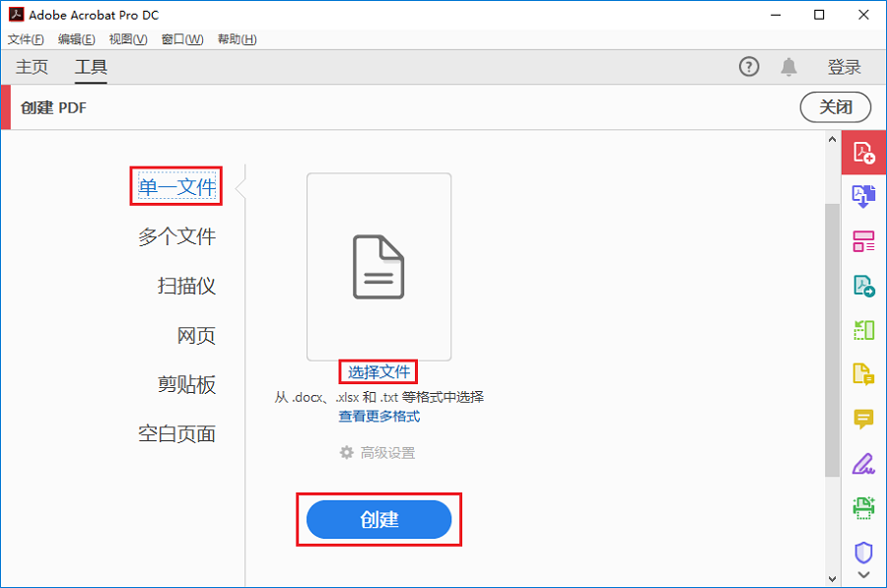Viewport: 887px width, 588px height.
Task: Switch to the 工具 tab
Action: tap(91, 67)
